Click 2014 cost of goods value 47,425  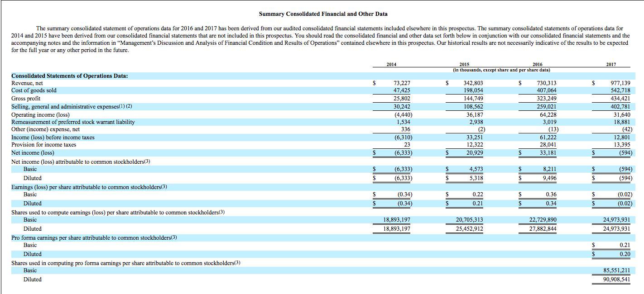click(x=402, y=90)
